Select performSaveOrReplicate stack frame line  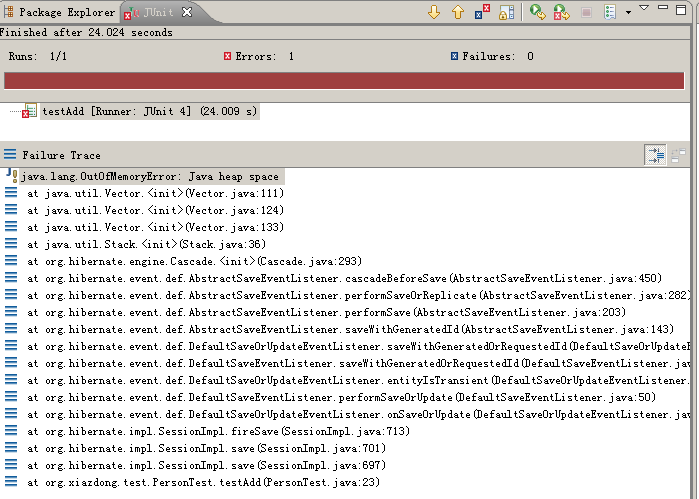pos(358,295)
